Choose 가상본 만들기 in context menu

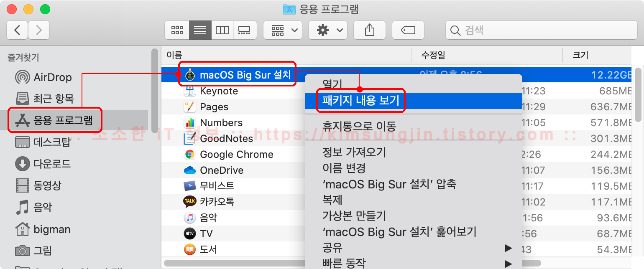pyautogui.click(x=414, y=216)
